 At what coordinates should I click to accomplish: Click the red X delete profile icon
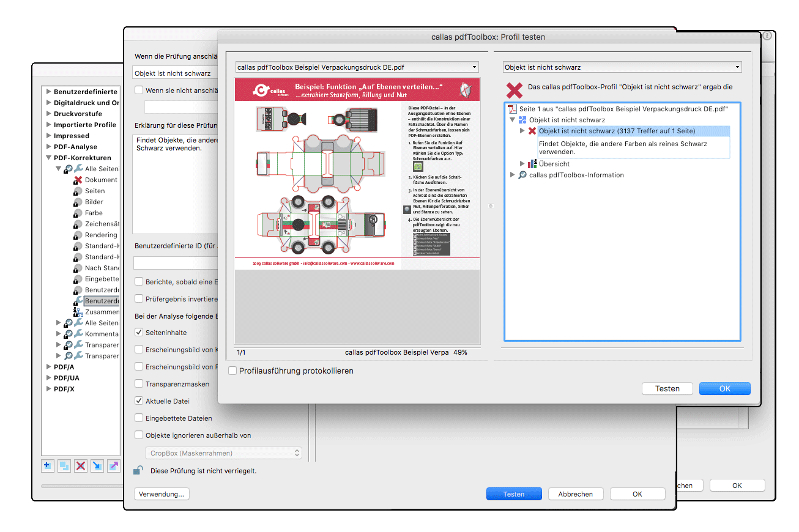point(80,465)
